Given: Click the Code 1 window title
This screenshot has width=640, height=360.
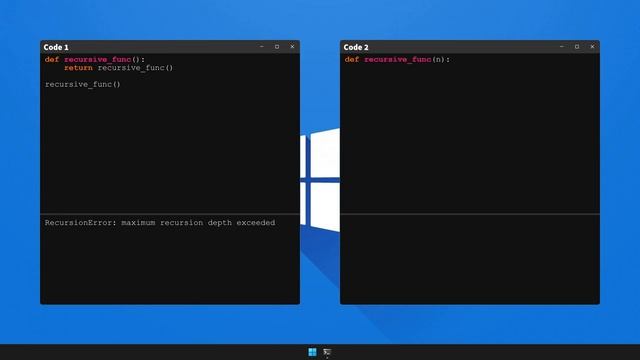Looking at the screenshot, I should (56, 47).
